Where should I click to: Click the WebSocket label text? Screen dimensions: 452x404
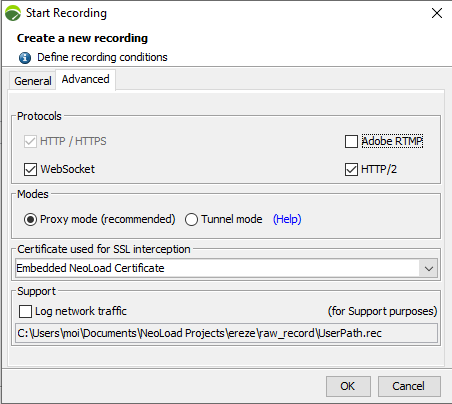coord(68,169)
